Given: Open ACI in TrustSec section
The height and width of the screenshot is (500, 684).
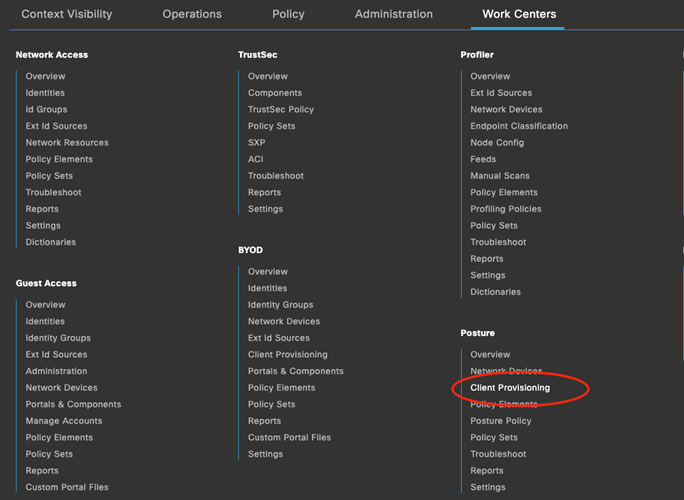Looking at the screenshot, I should (x=256, y=160).
